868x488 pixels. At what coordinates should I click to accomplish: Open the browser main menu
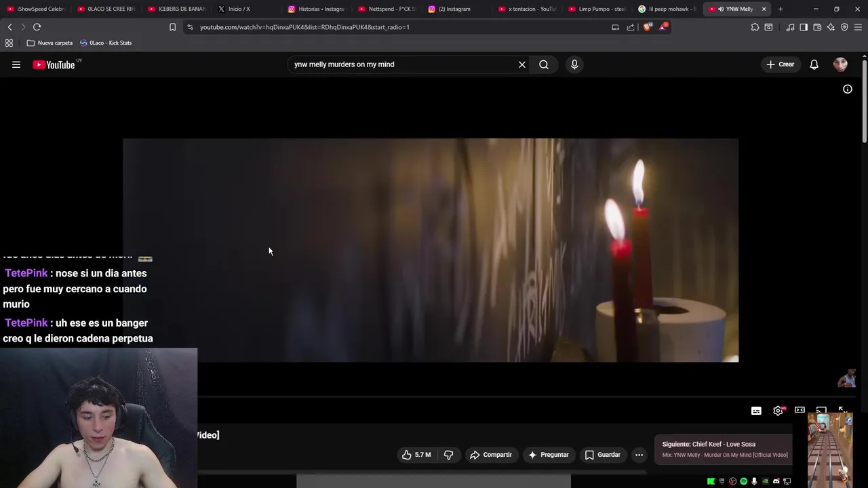tap(858, 27)
